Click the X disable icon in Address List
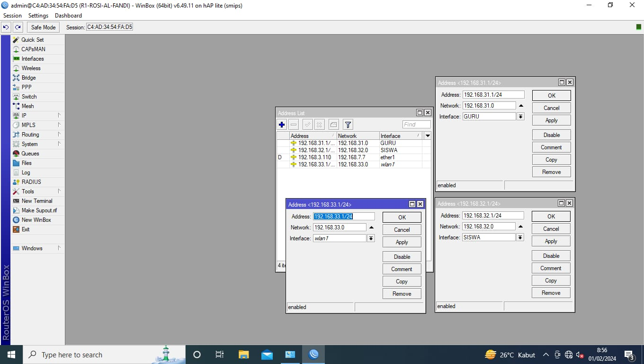The height and width of the screenshot is (364, 644). coord(320,125)
